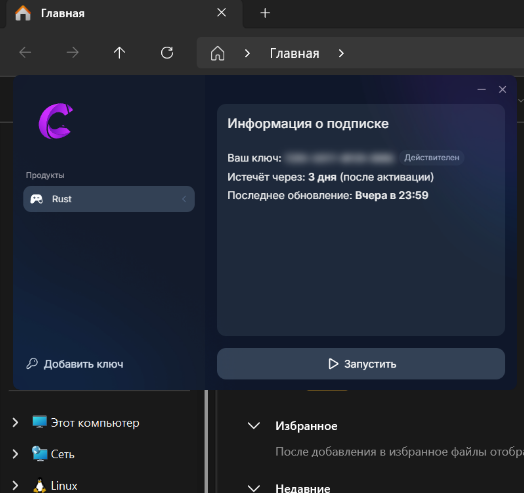Expand the Сеть tree node
Viewport: 525px width, 493px height.
pos(15,454)
